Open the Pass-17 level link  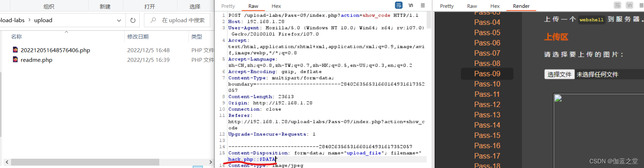[x=487, y=156]
